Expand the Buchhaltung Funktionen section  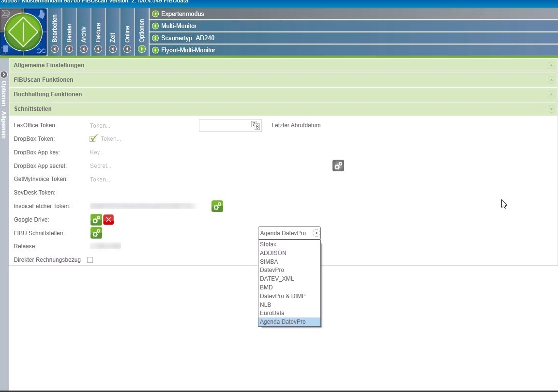551,95
